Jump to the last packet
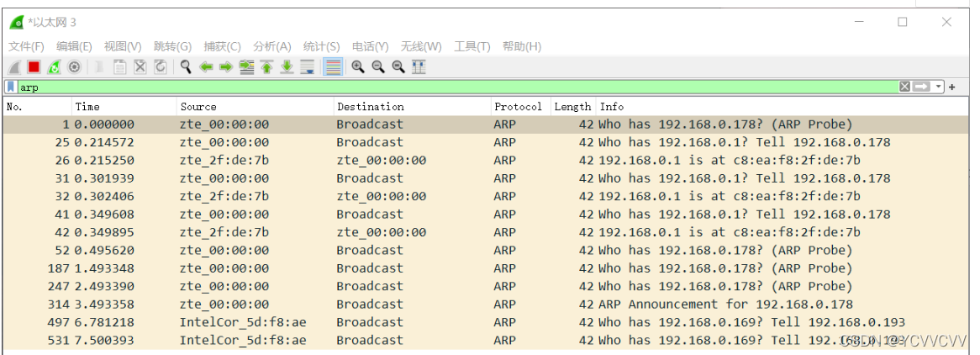Viewport: 980px width, 355px height. [287, 67]
